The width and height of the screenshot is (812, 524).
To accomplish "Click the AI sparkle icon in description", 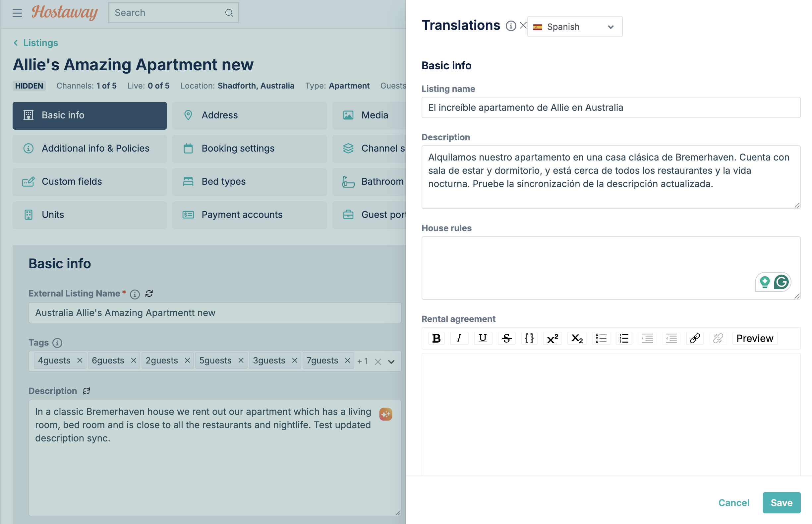I will click(x=385, y=414).
